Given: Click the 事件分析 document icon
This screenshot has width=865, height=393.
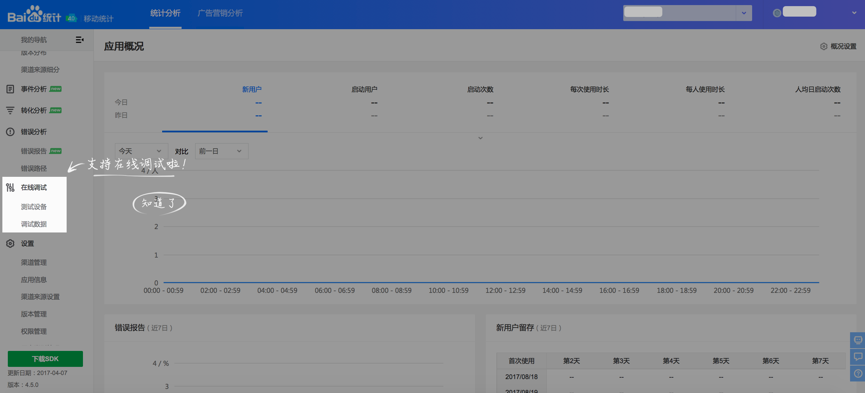Looking at the screenshot, I should point(10,89).
